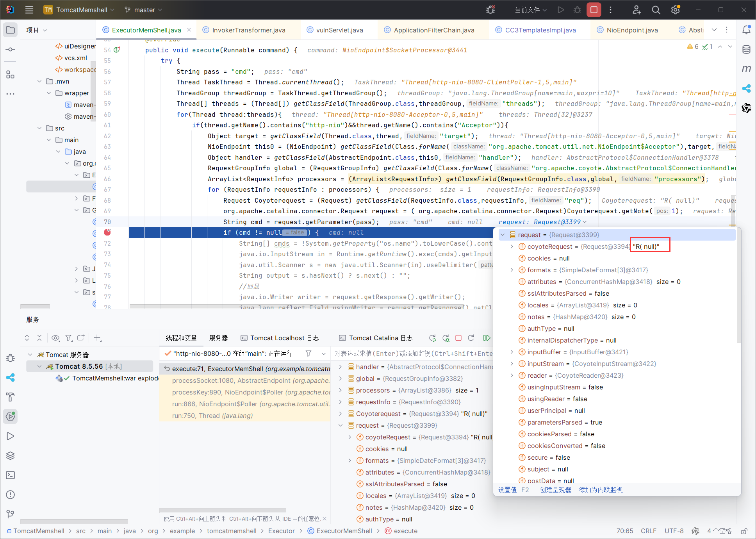The image size is (756, 539).
Task: Click the Run play icon in the title bar
Action: (x=561, y=10)
